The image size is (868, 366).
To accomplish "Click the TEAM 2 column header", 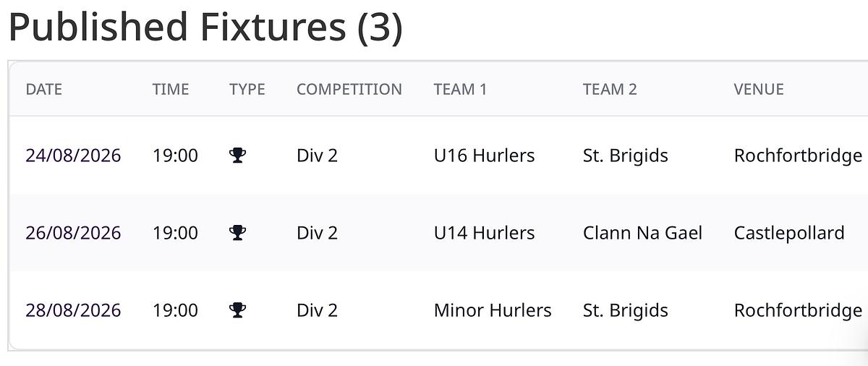I will coord(610,89).
